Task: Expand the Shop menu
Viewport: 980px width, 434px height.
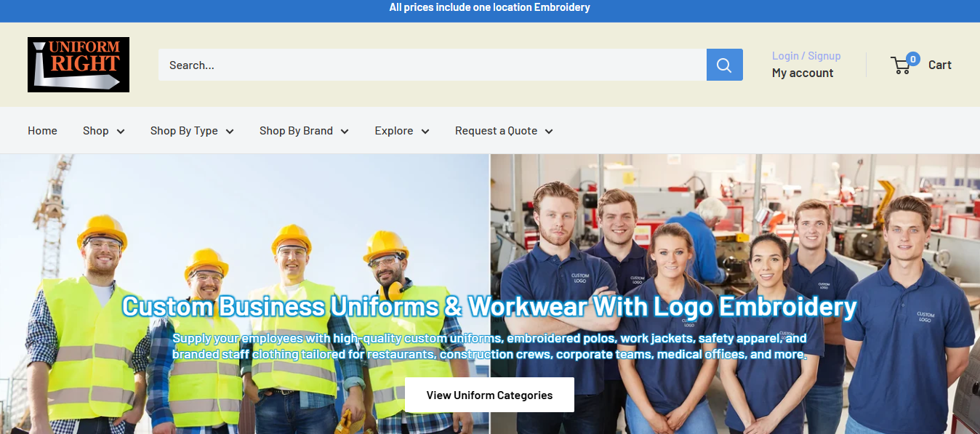Action: (x=104, y=131)
